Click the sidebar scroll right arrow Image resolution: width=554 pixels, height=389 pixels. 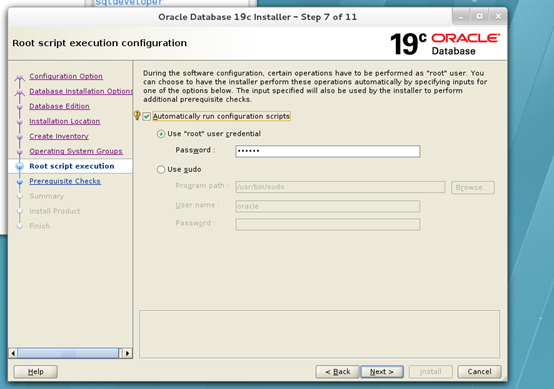(x=128, y=353)
